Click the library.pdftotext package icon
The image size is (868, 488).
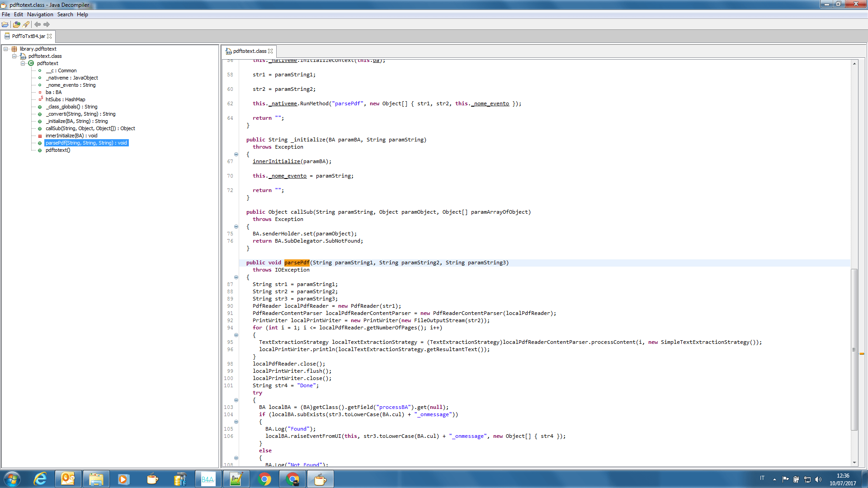pyautogui.click(x=14, y=48)
